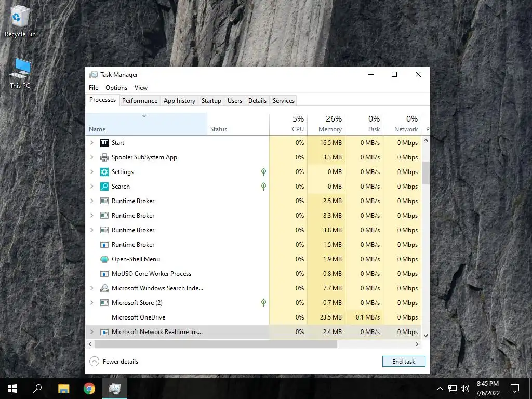Screen dimensions: 532x399
Task: Open the notification action center icon
Action: click(515, 389)
